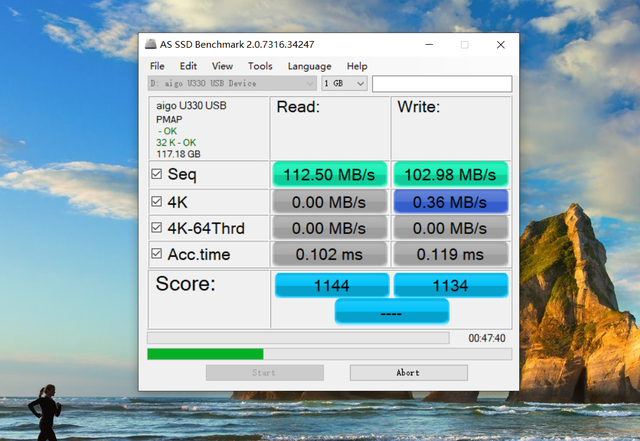The height and width of the screenshot is (441, 640).
Task: Open the Language menu
Action: 309,66
